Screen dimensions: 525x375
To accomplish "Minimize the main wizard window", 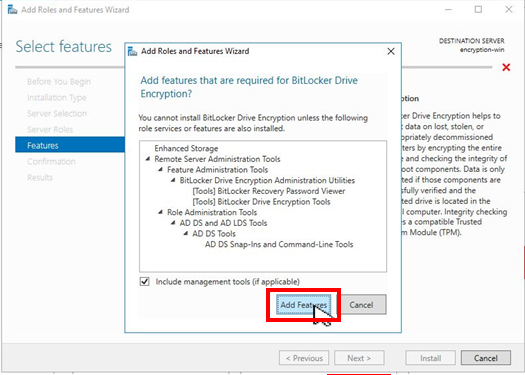I will (448, 9).
